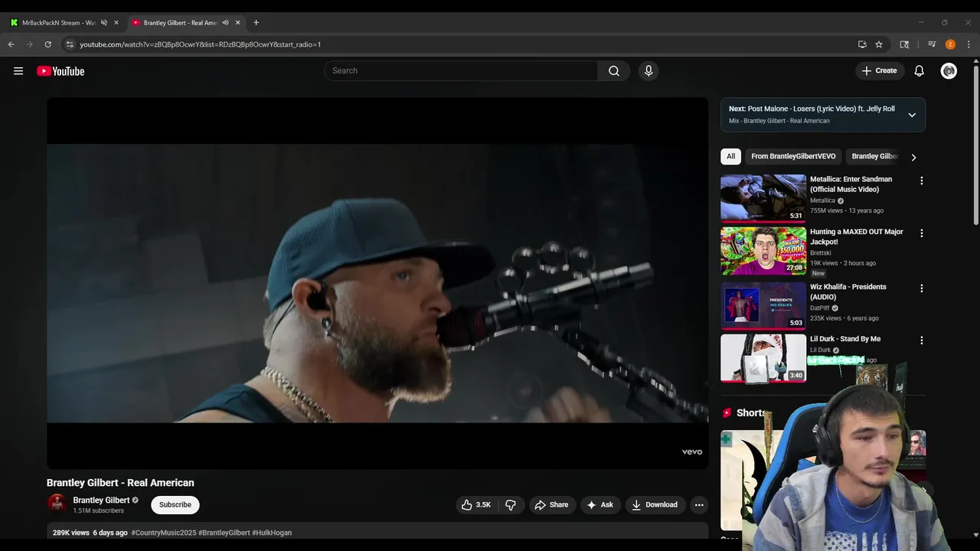Click the Ask button

tap(599, 505)
